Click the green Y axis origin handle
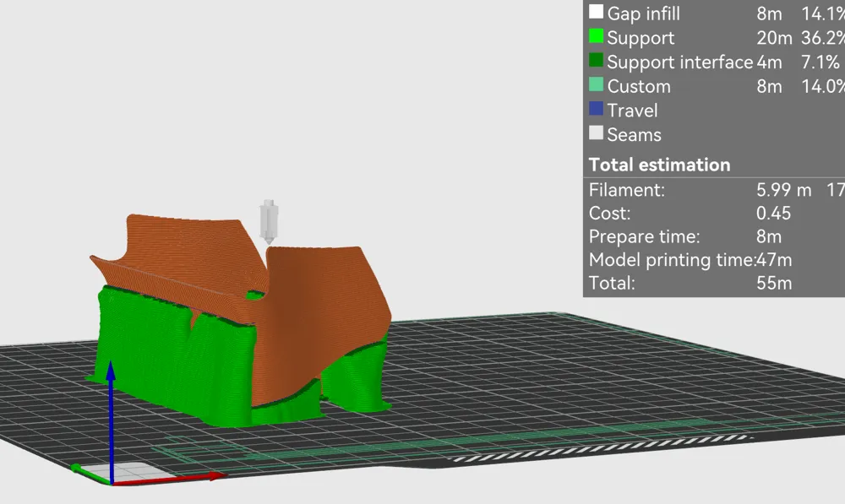Image resolution: width=845 pixels, height=504 pixels. pos(77,468)
